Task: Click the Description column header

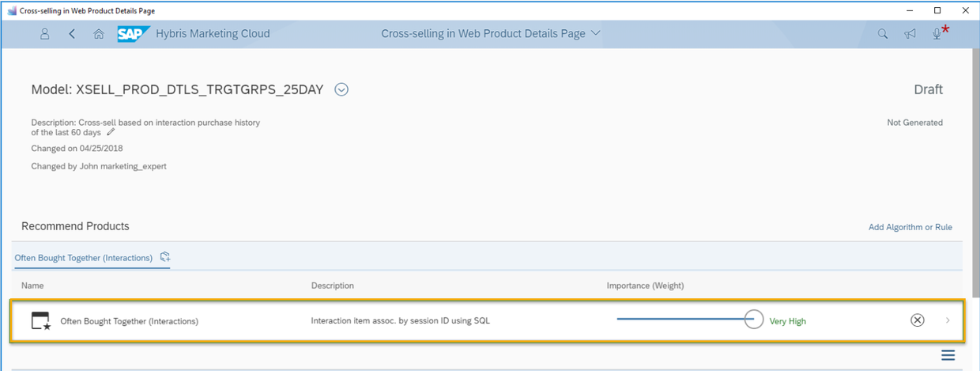Action: [x=333, y=285]
